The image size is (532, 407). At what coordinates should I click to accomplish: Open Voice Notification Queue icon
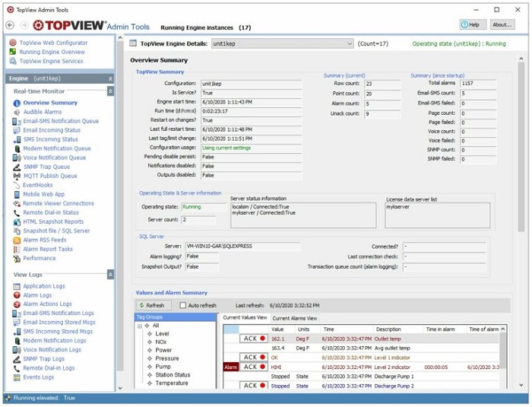[17, 158]
